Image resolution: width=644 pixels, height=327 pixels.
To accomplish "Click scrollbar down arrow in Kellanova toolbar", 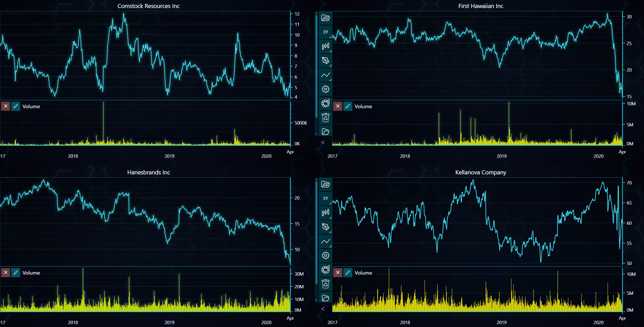I will coord(316,300).
